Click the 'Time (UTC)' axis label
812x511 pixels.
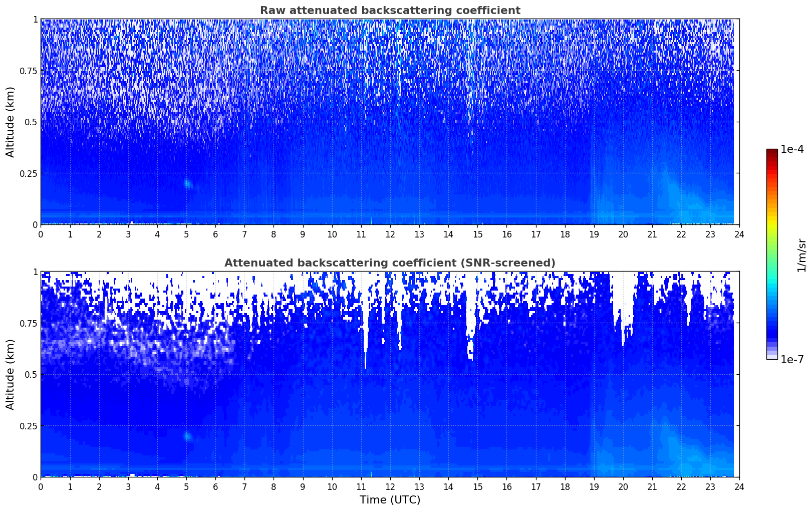click(x=390, y=500)
